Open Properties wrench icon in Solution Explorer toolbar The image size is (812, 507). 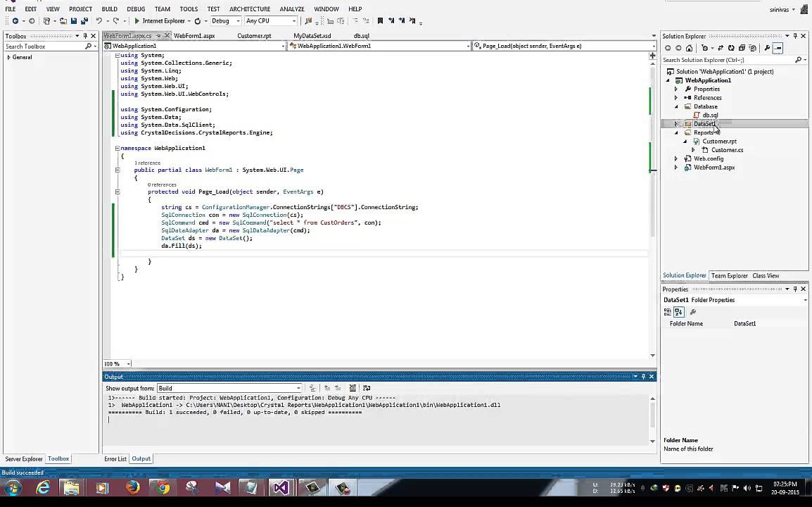click(767, 48)
